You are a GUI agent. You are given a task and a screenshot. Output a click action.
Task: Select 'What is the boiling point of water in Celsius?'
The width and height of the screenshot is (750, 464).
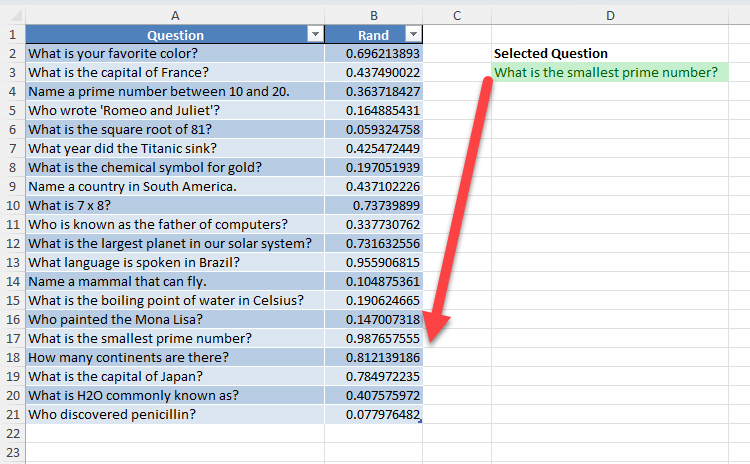pos(175,300)
